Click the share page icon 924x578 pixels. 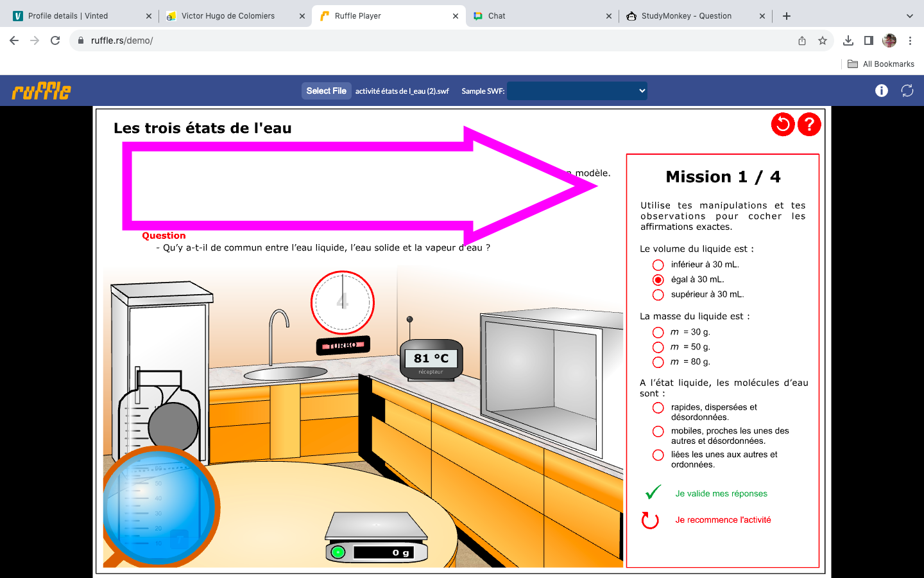point(802,40)
